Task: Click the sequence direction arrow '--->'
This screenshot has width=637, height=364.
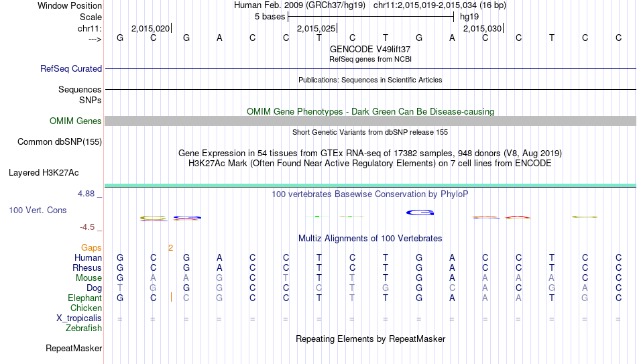Action: [95, 40]
